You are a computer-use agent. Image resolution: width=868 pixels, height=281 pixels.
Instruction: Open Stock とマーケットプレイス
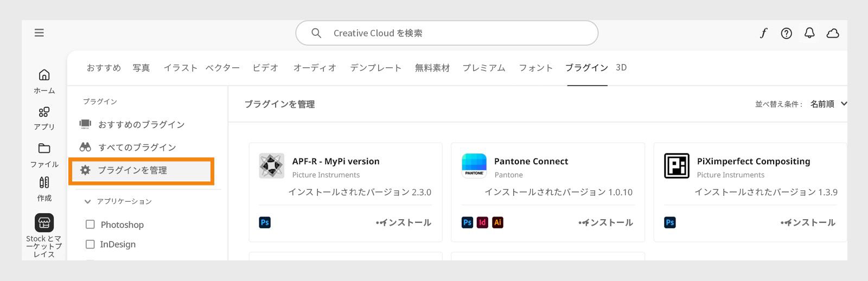point(44,235)
